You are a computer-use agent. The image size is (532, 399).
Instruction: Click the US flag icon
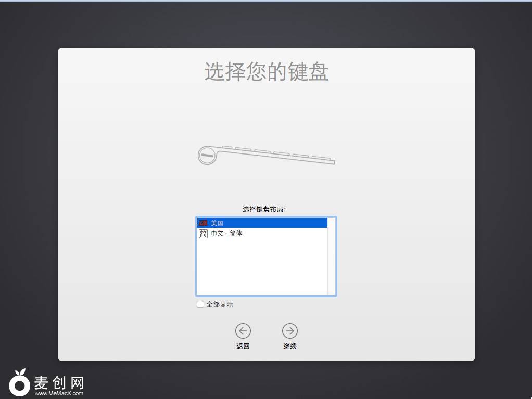[203, 223]
